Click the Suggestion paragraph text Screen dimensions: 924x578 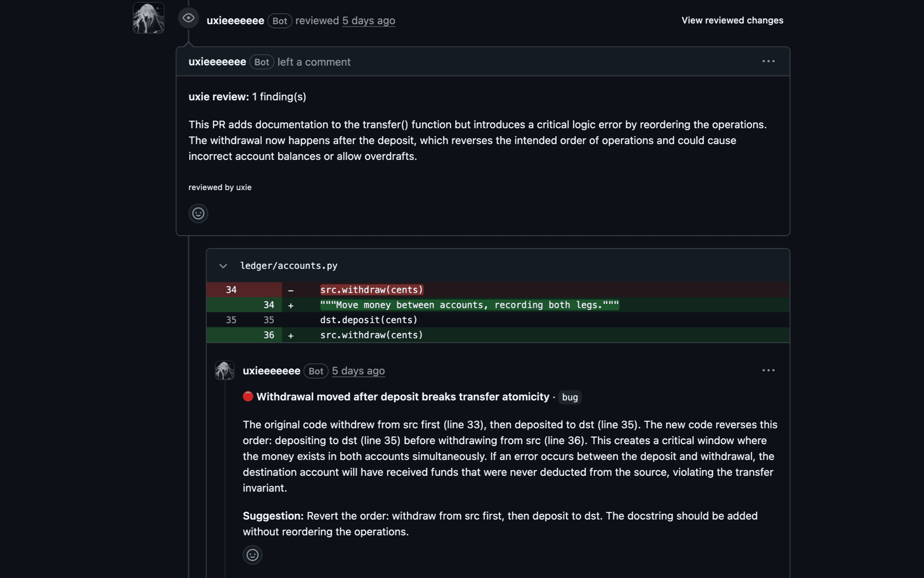pyautogui.click(x=500, y=524)
